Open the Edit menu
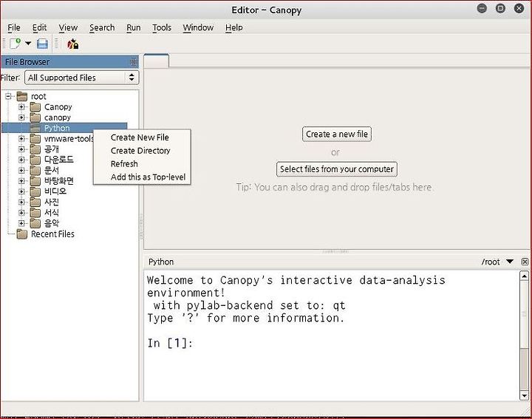This screenshot has height=419, width=532. click(x=39, y=27)
